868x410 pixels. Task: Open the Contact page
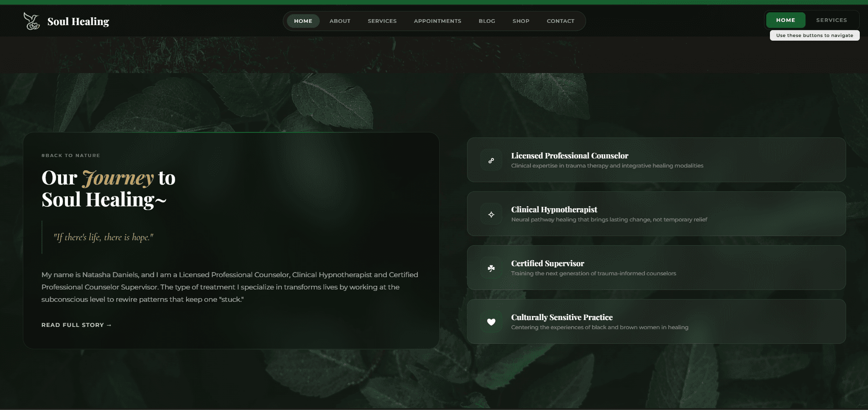coord(561,21)
